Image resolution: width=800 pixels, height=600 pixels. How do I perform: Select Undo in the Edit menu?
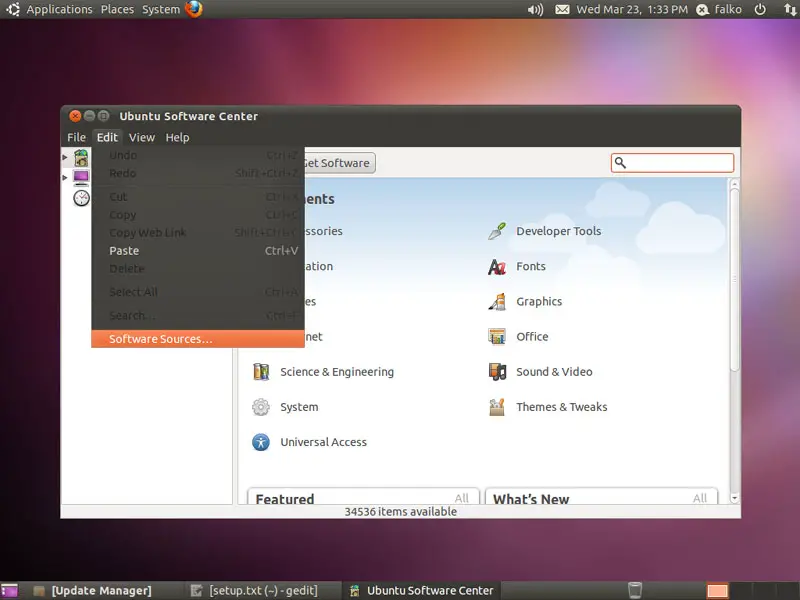198,155
